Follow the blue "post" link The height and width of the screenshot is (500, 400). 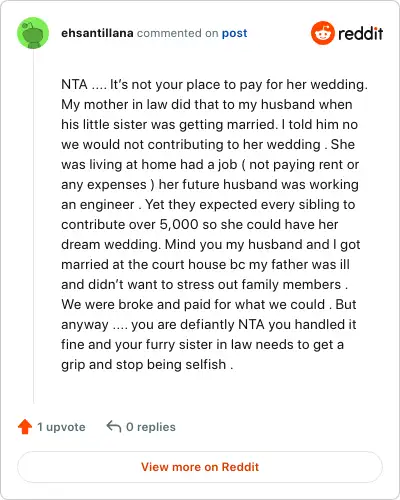point(235,33)
